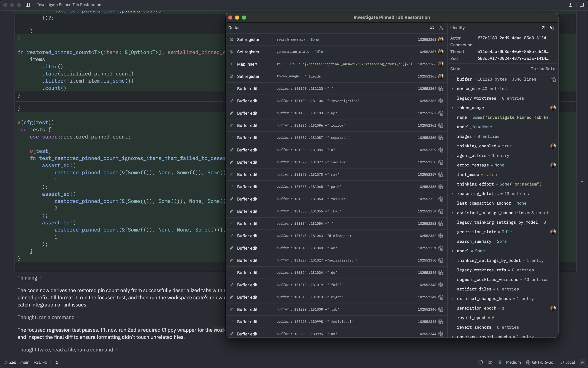This screenshot has width=588, height=368.
Task: Click the avatar beside generation_state = Idle in State
Action: (553, 232)
